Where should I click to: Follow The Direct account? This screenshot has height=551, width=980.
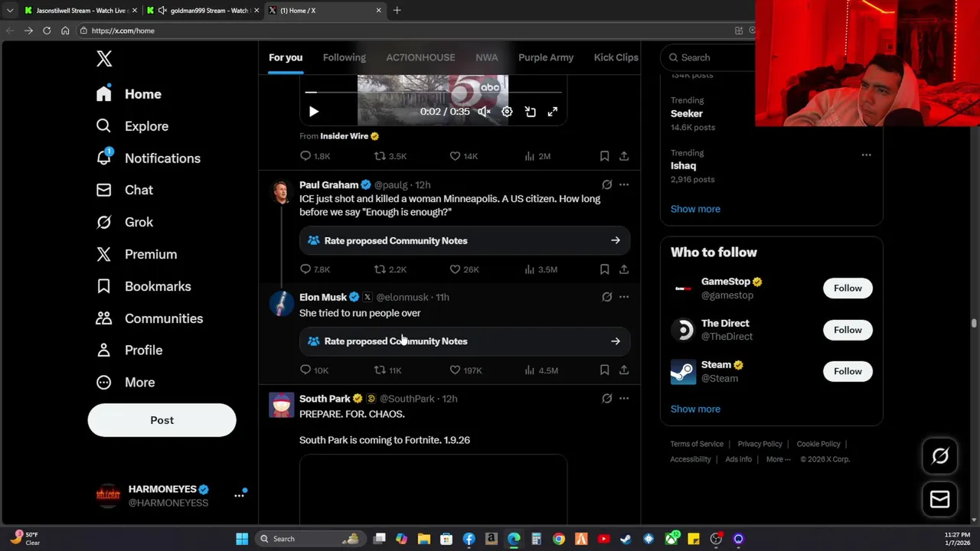848,330
